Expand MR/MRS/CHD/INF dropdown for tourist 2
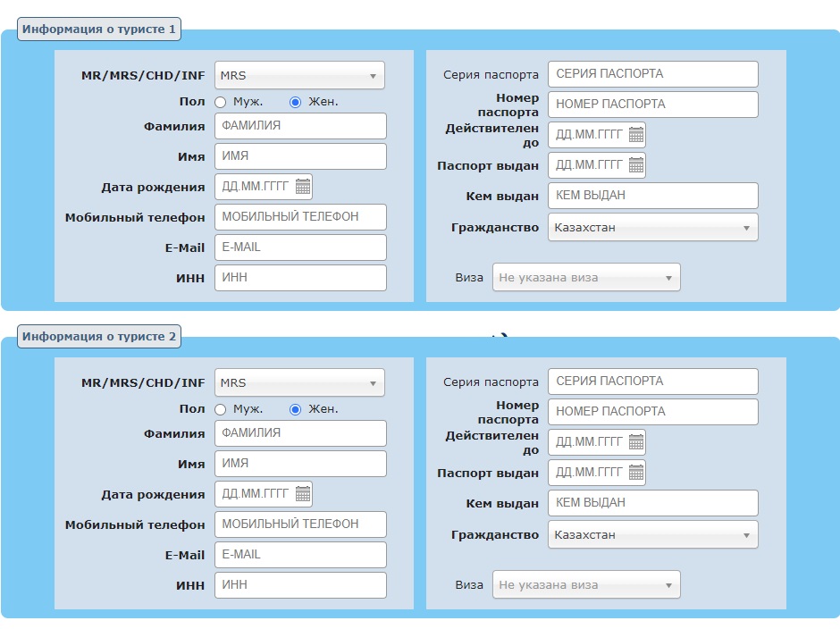This screenshot has width=840, height=629. 299,383
